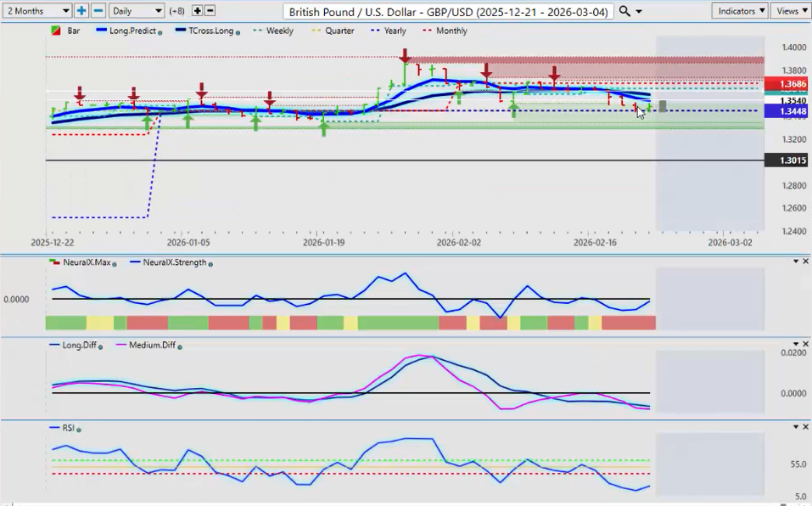Collapse the NeuralX panel with its arrow
812x506 pixels.
click(795, 261)
